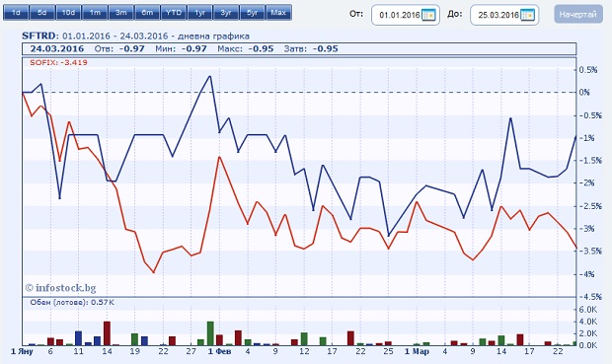Click the 1 Фев axis label
612x364 pixels.
point(219,351)
